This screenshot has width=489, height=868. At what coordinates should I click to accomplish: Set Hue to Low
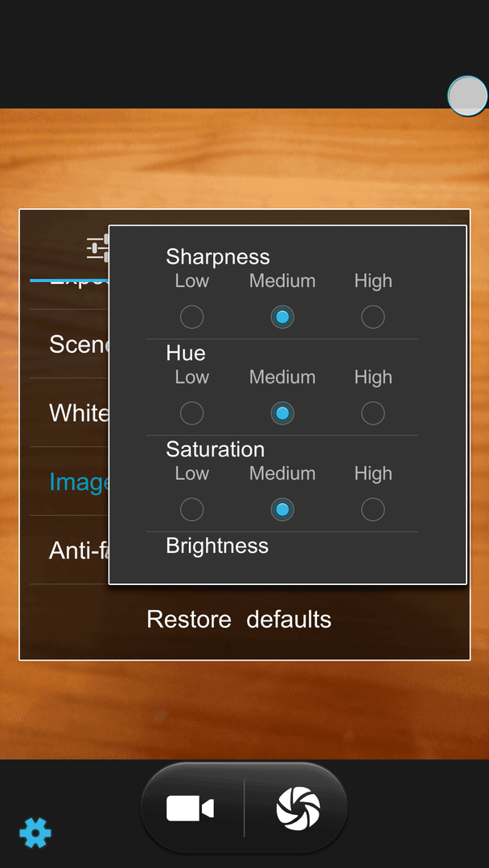191,413
